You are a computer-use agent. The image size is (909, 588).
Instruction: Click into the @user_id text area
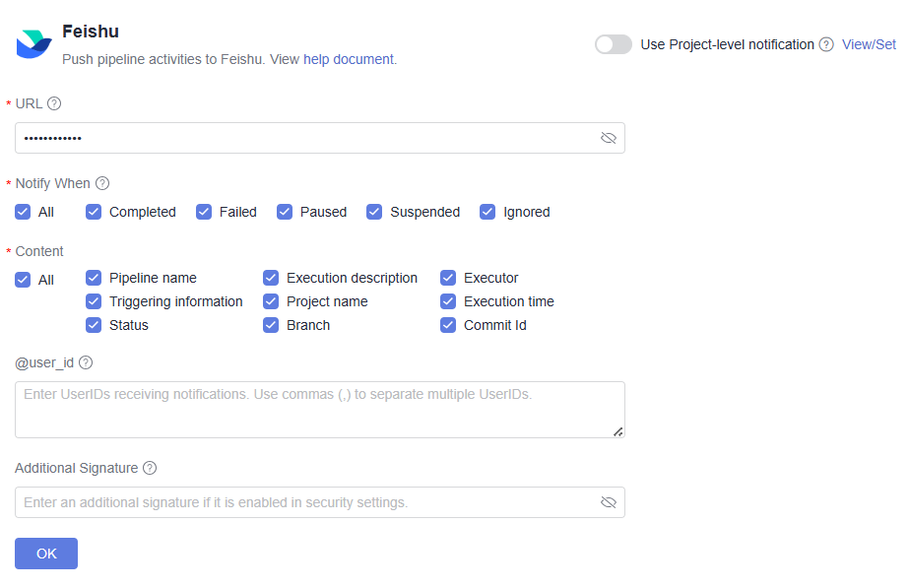coord(319,410)
